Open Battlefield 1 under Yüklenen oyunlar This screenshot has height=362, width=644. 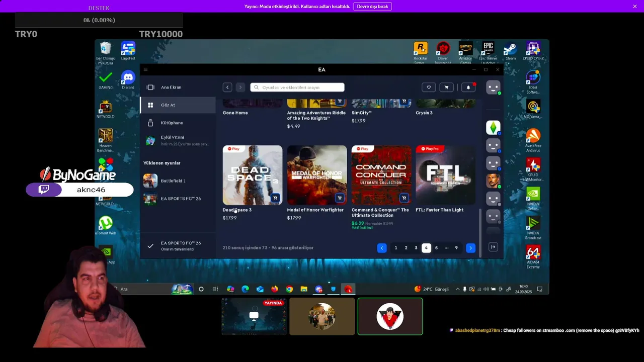(x=178, y=180)
